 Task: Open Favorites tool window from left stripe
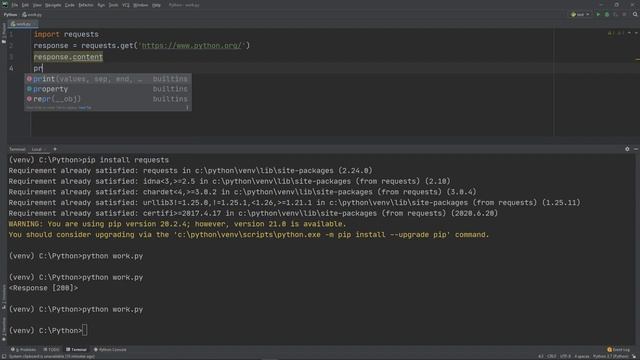coord(4,329)
